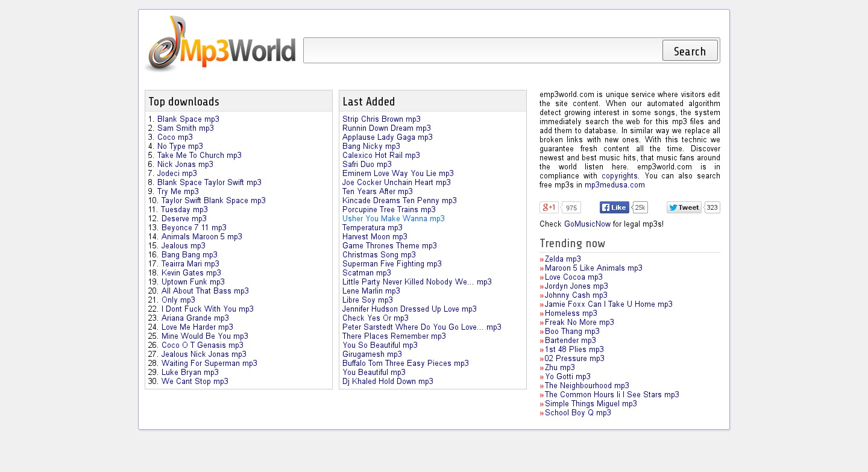868x472 pixels.
Task: Open Strip Chris Brown mp3 link
Action: pyautogui.click(x=381, y=119)
